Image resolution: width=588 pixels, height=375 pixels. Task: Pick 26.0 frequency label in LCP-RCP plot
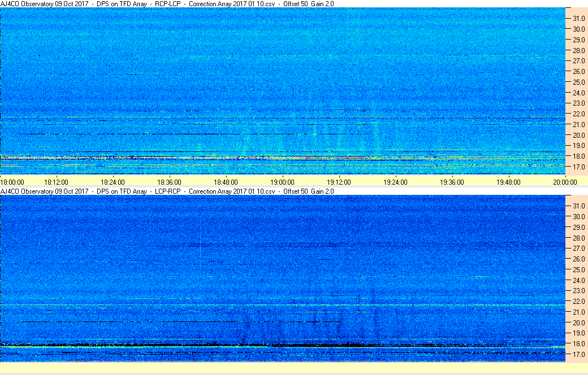(578, 259)
